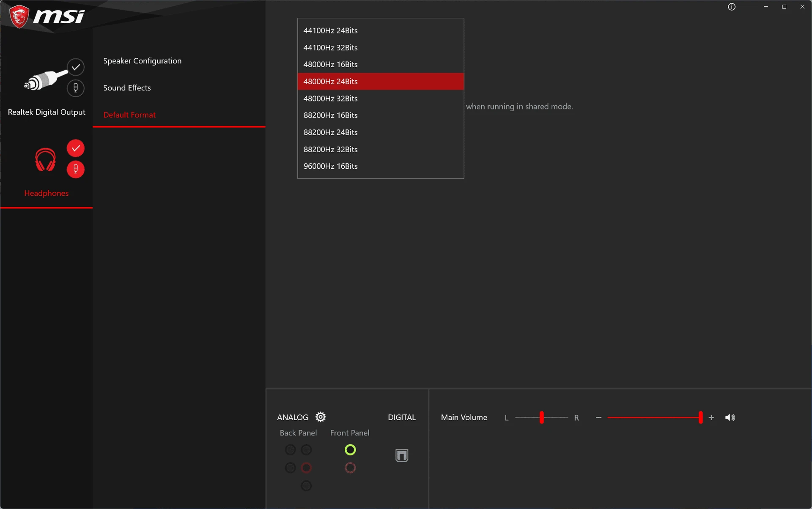Click the lowest Back Panel jack

pyautogui.click(x=306, y=486)
